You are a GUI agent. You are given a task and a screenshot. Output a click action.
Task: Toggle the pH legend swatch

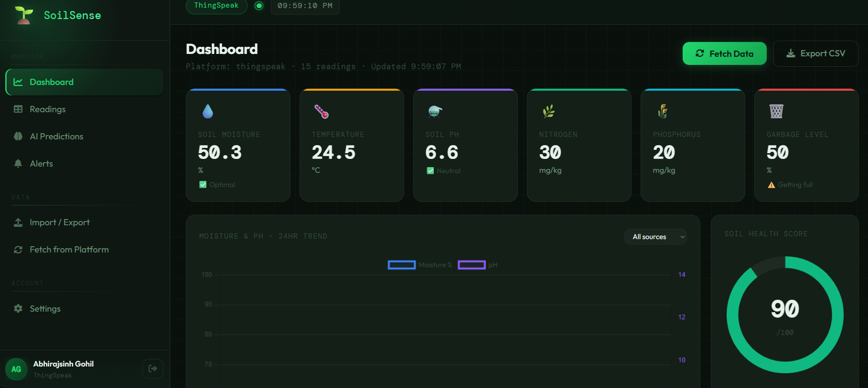coord(472,265)
